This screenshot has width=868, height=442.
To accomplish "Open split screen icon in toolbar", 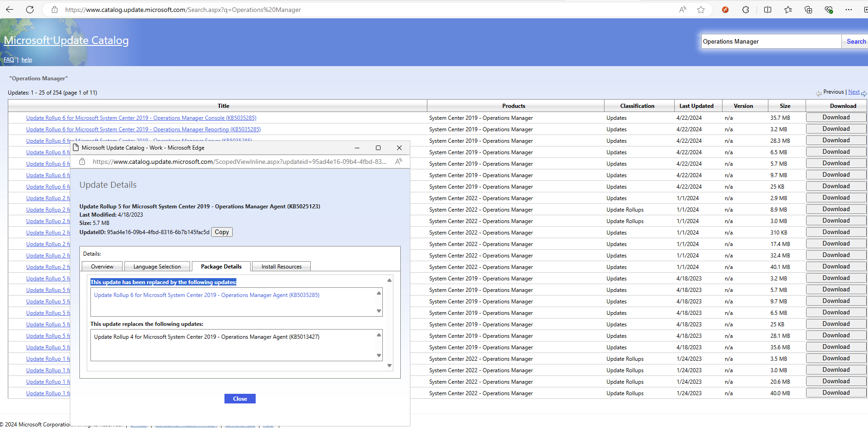I will (767, 10).
